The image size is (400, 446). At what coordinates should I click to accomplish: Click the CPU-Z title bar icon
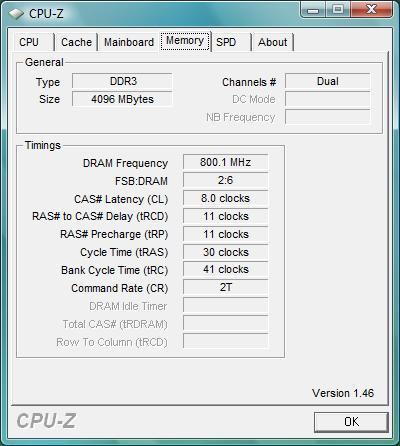click(16, 14)
